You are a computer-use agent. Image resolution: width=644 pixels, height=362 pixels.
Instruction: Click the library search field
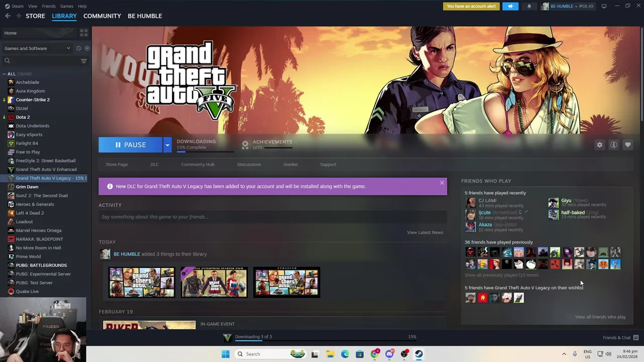coord(40,61)
